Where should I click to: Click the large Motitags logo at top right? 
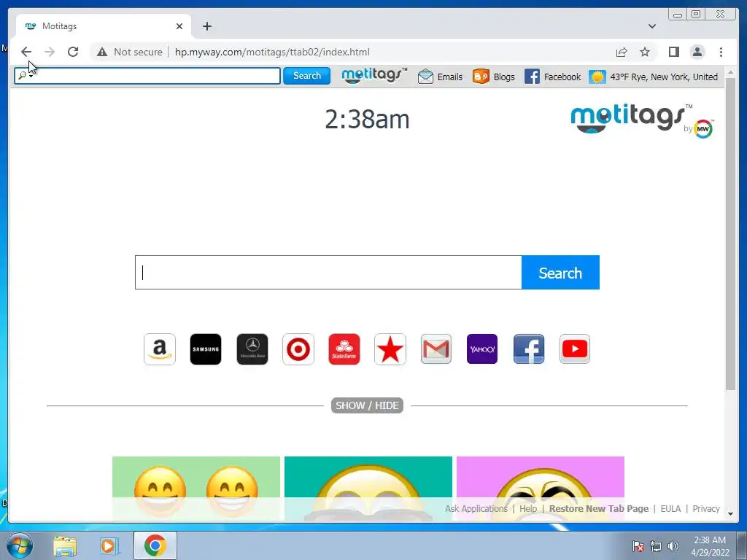641,120
